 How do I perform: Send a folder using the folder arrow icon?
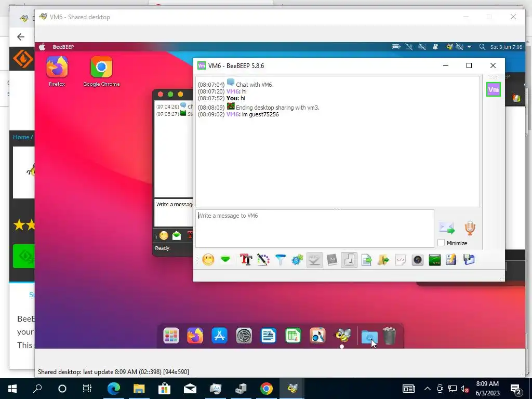(383, 260)
